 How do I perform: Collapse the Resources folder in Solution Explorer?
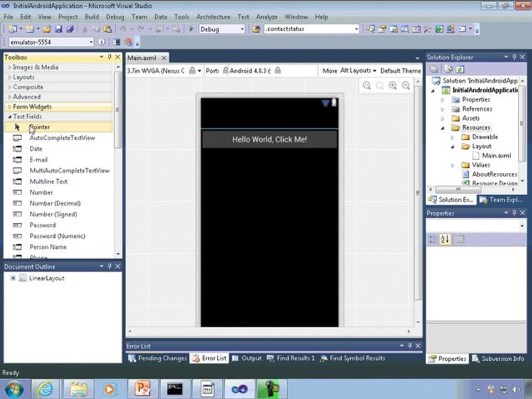(x=443, y=128)
